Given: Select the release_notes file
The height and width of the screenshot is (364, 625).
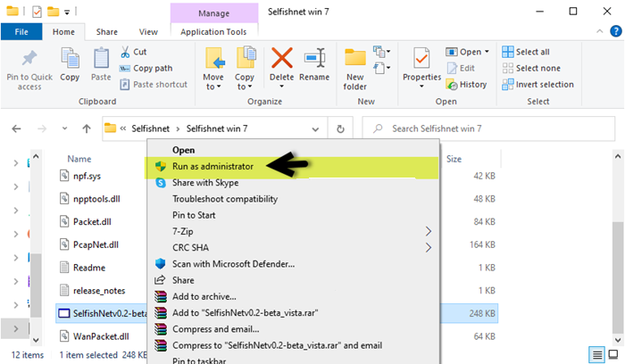Looking at the screenshot, I should pyautogui.click(x=99, y=291).
